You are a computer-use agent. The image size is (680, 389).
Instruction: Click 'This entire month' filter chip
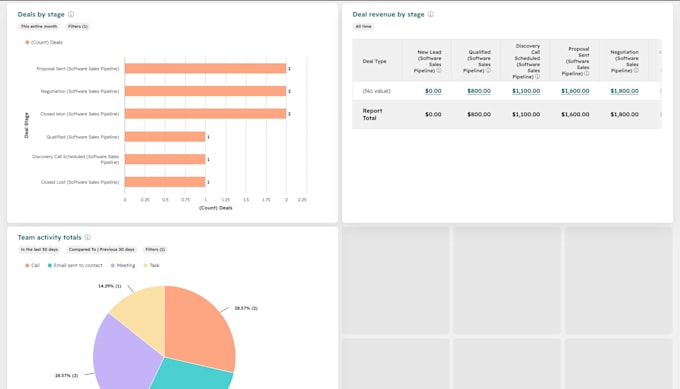[39, 26]
